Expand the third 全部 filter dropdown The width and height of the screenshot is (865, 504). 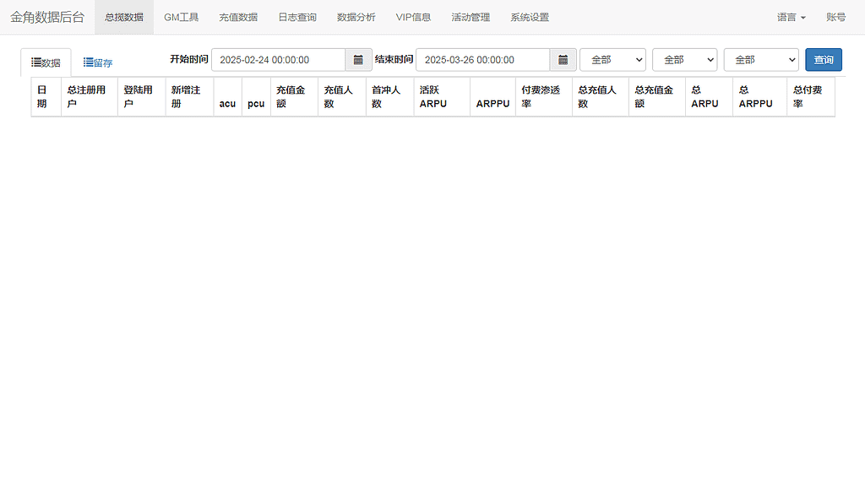761,60
